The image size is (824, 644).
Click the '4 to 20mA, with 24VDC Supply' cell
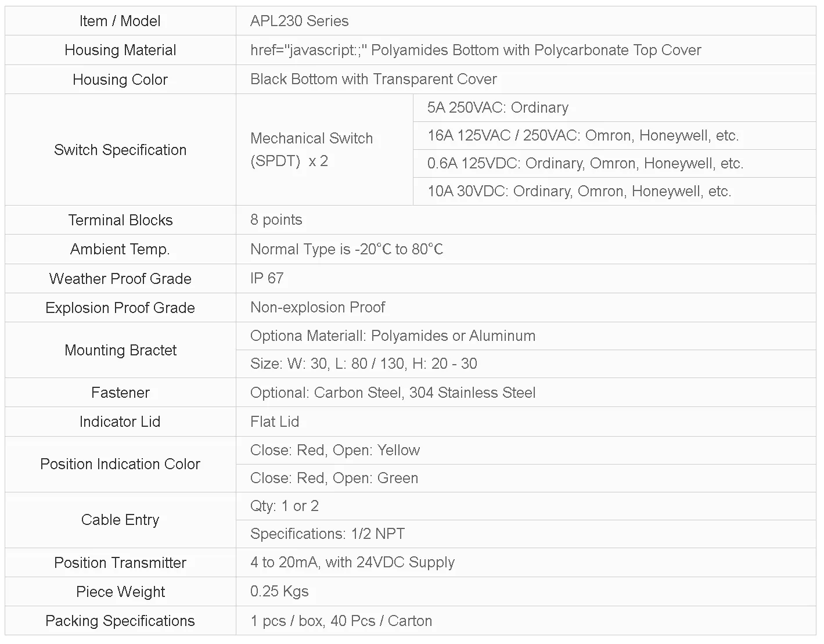coord(352,563)
